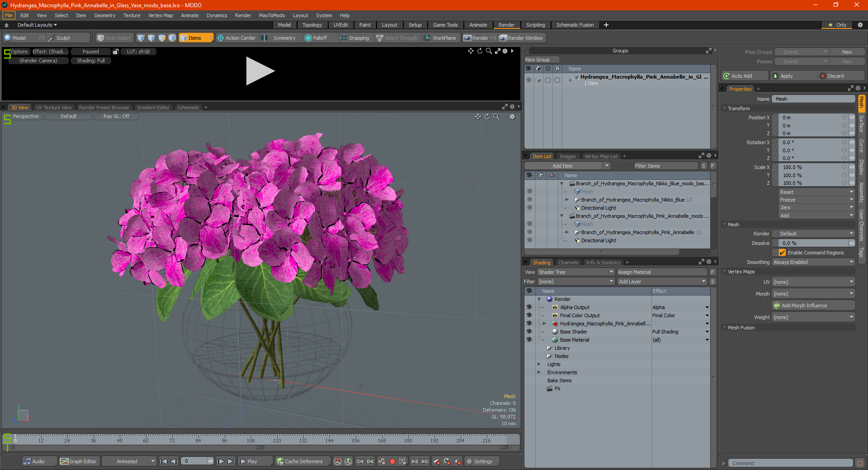Viewport: 868px width, 470px height.
Task: Open Shader Tree view dropdown
Action: pos(576,272)
